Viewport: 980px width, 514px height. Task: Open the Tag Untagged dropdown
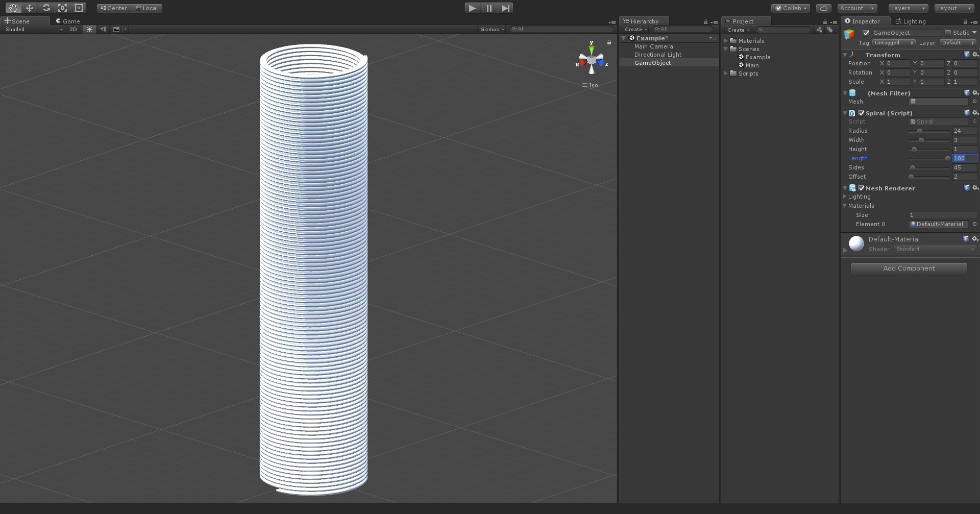(x=893, y=43)
